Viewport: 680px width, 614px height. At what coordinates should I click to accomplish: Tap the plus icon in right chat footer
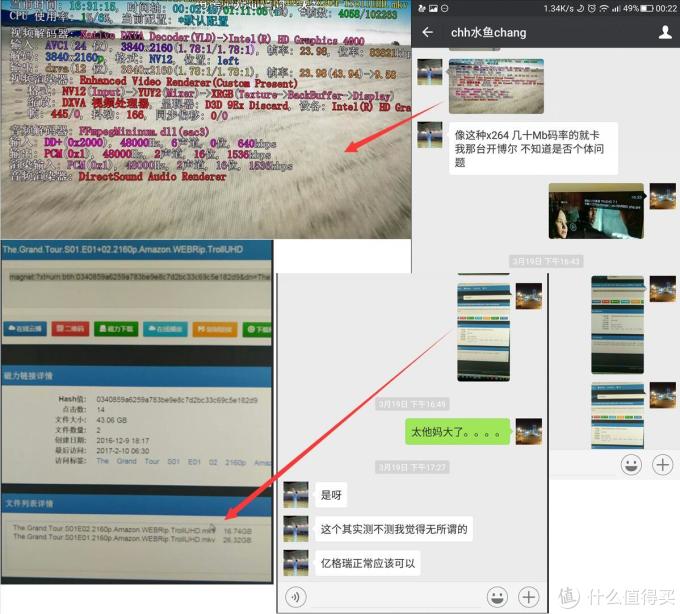(x=663, y=465)
